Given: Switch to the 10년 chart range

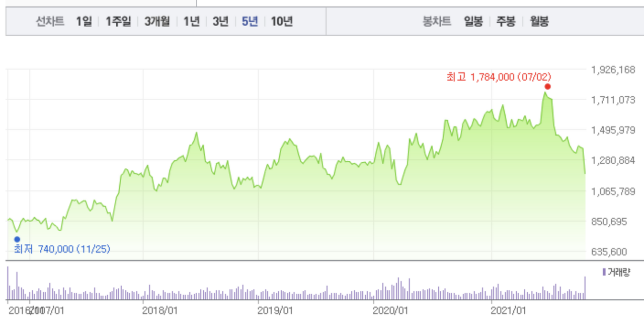Looking at the screenshot, I should (x=282, y=22).
